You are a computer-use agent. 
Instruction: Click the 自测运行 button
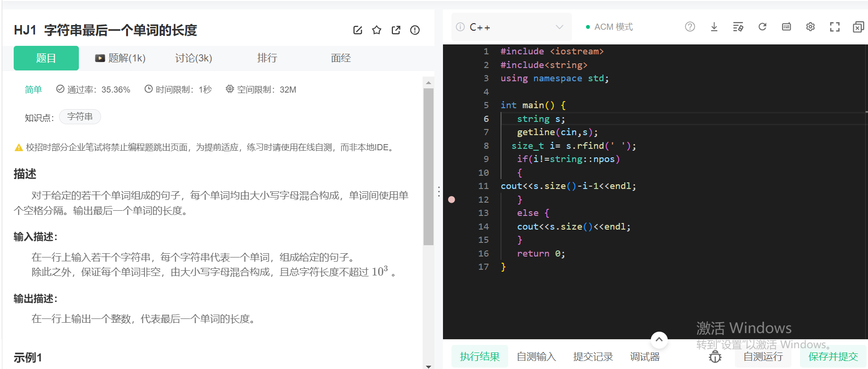click(x=763, y=357)
